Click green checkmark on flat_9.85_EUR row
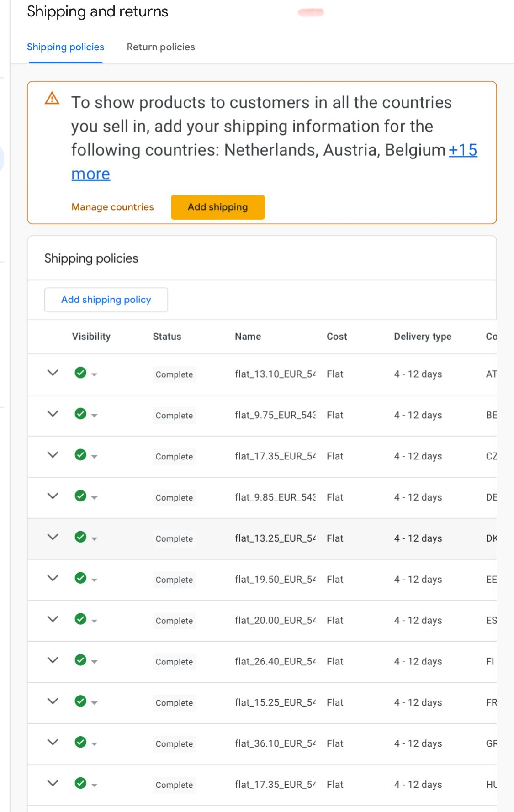 pyautogui.click(x=80, y=496)
